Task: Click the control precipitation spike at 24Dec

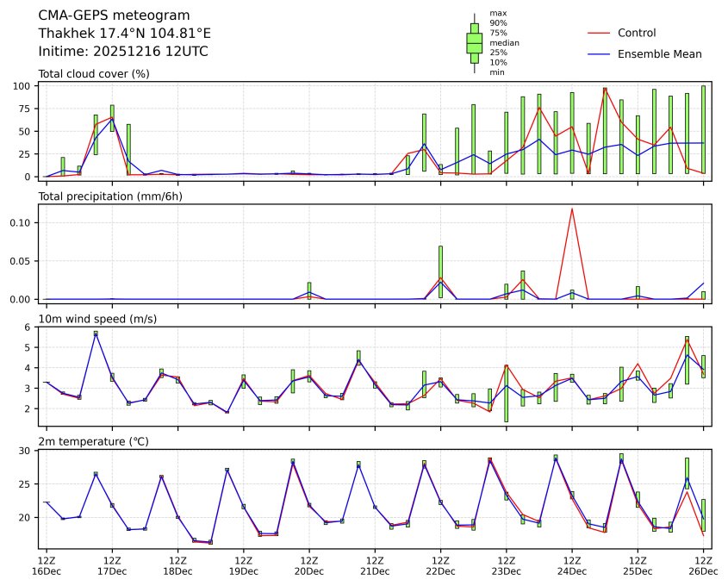Action: [x=571, y=209]
